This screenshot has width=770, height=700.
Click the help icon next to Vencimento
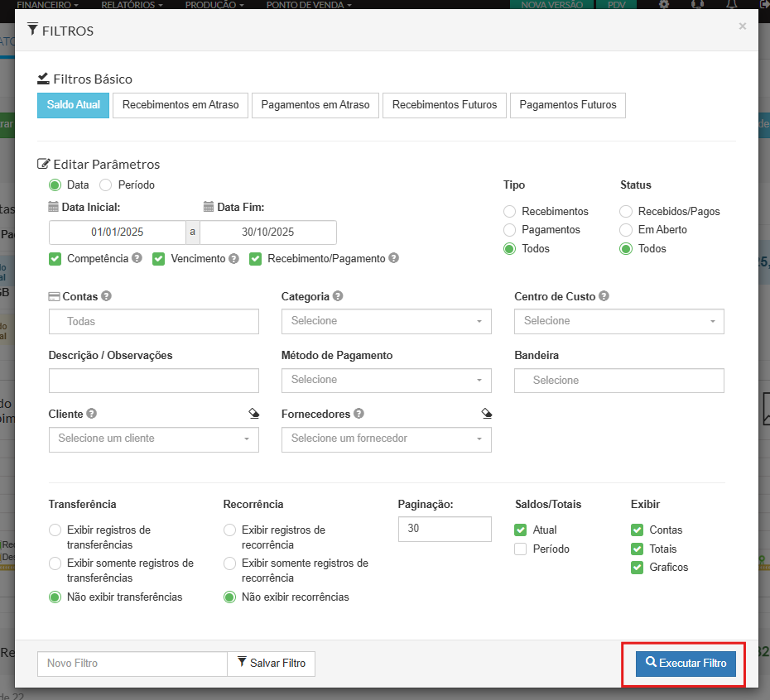(x=233, y=258)
